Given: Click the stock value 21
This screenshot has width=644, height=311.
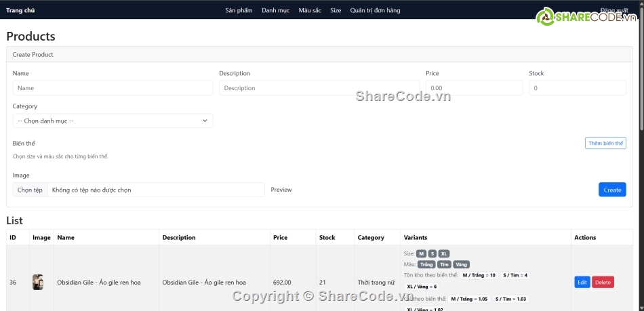Looking at the screenshot, I should 323,283.
